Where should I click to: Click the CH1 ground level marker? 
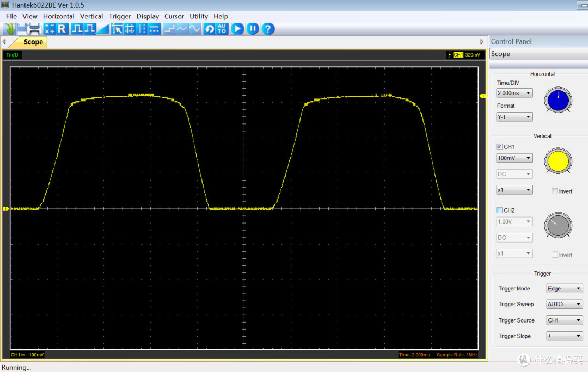pos(5,209)
